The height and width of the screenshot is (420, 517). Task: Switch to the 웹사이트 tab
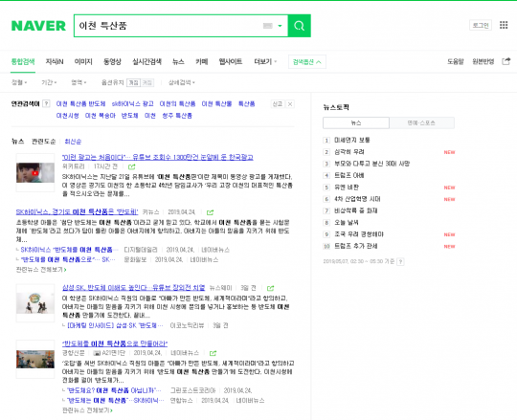point(231,61)
